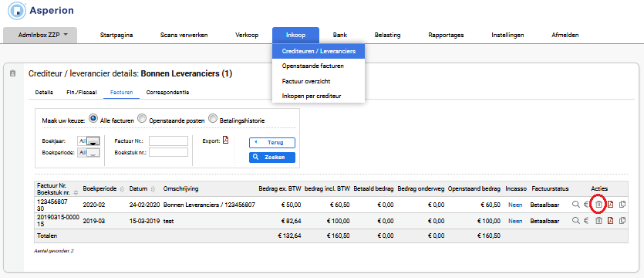Click Afmelden to log out
This screenshot has width=644, height=278.
565,35
